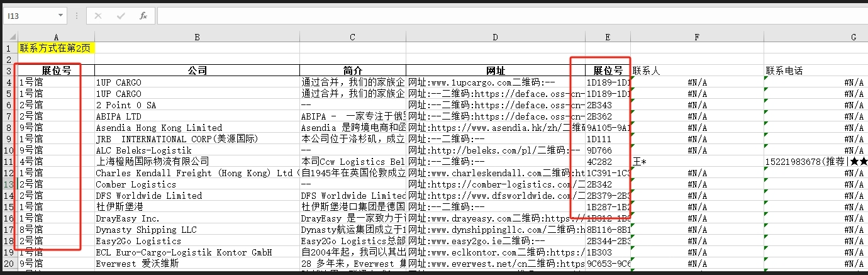Select column D header
The height and width of the screenshot is (275, 868).
pyautogui.click(x=496, y=37)
